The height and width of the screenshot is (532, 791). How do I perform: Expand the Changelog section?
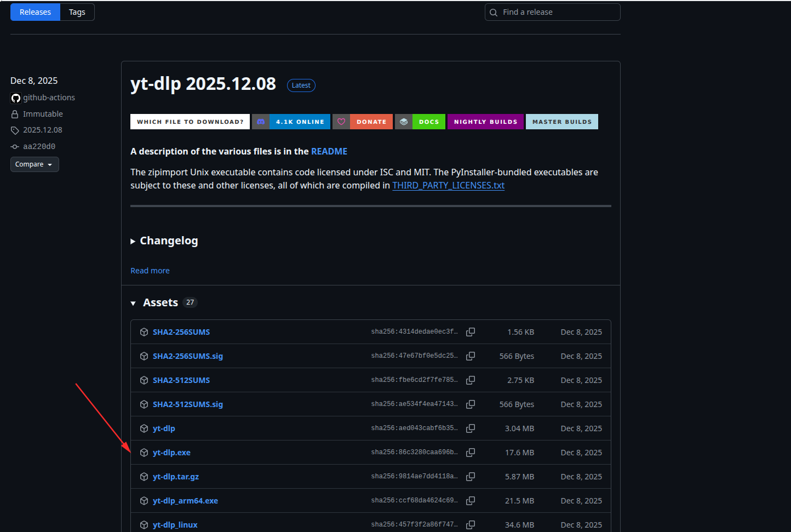coord(164,241)
